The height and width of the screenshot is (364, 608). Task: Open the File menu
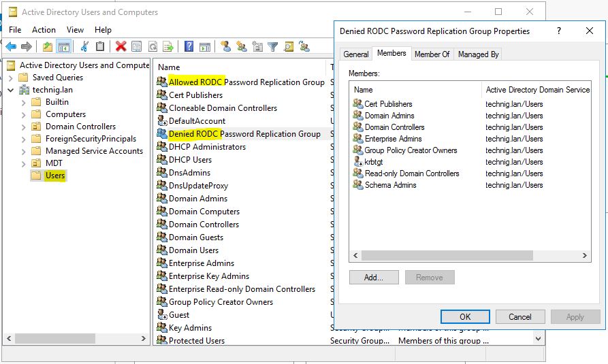coord(15,30)
